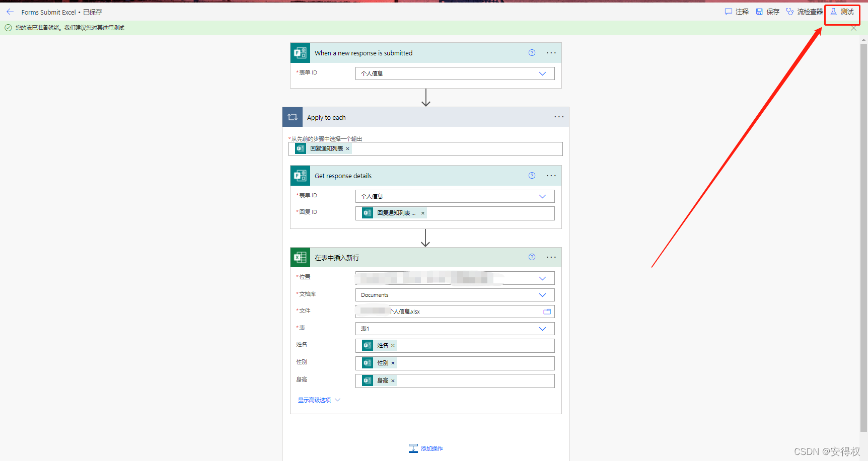This screenshot has width=868, height=461.
Task: Click the Get response details title
Action: [343, 176]
